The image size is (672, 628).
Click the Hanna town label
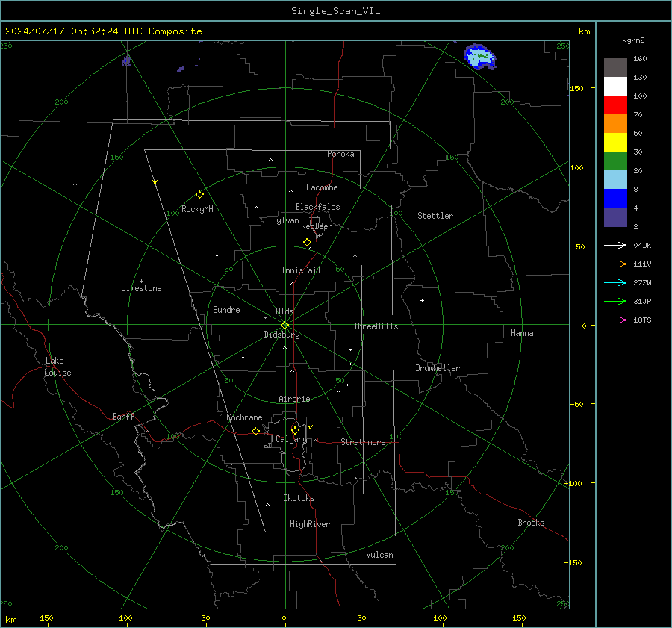(x=522, y=333)
